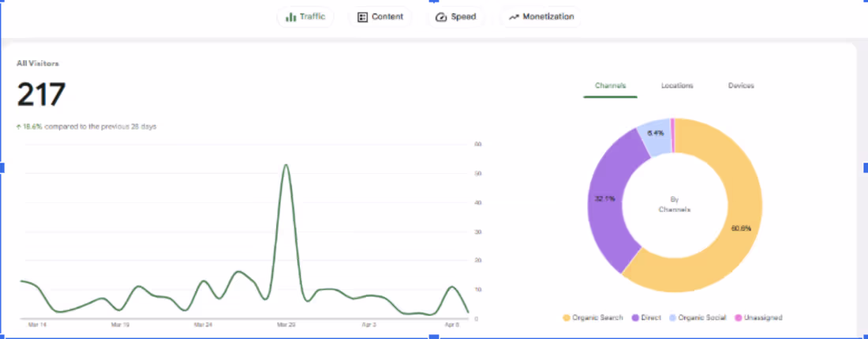The height and width of the screenshot is (339, 868).
Task: Go to the Monetization tab
Action: click(x=541, y=17)
